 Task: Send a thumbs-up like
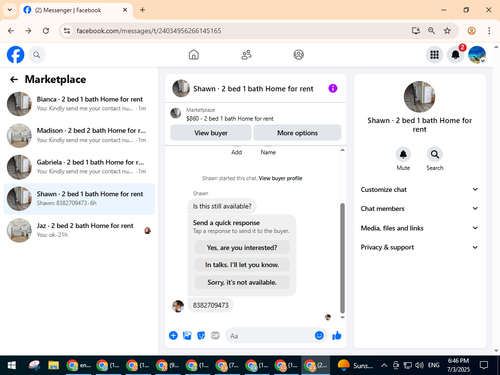(337, 335)
